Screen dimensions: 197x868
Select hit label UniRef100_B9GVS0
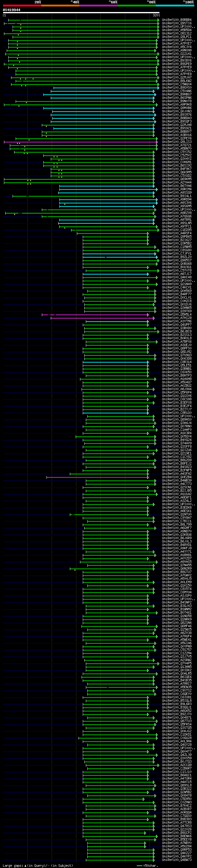177,88
